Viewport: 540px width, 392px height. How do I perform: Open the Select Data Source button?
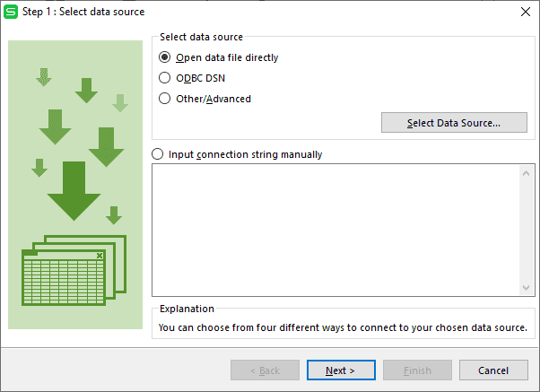click(454, 123)
